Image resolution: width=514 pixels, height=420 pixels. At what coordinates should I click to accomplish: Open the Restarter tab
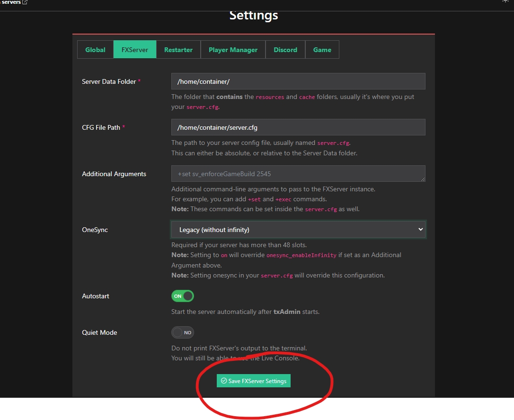[x=178, y=50]
